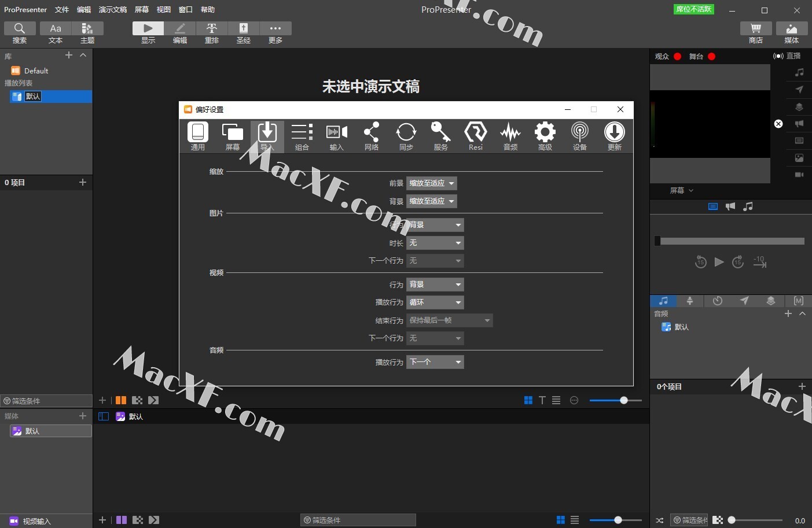Expand the 屏幕 preview dropdown
This screenshot has width=812, height=528.
click(682, 190)
